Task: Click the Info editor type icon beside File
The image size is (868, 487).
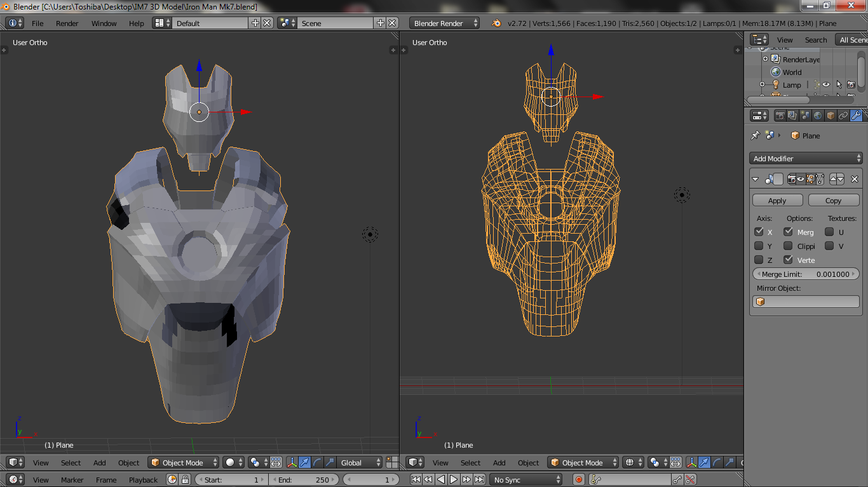Action: coord(15,23)
